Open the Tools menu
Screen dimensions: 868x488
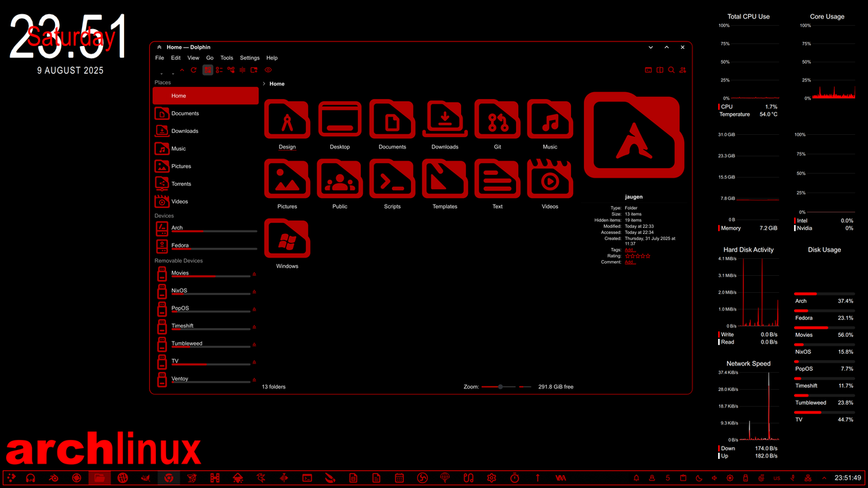(x=226, y=58)
